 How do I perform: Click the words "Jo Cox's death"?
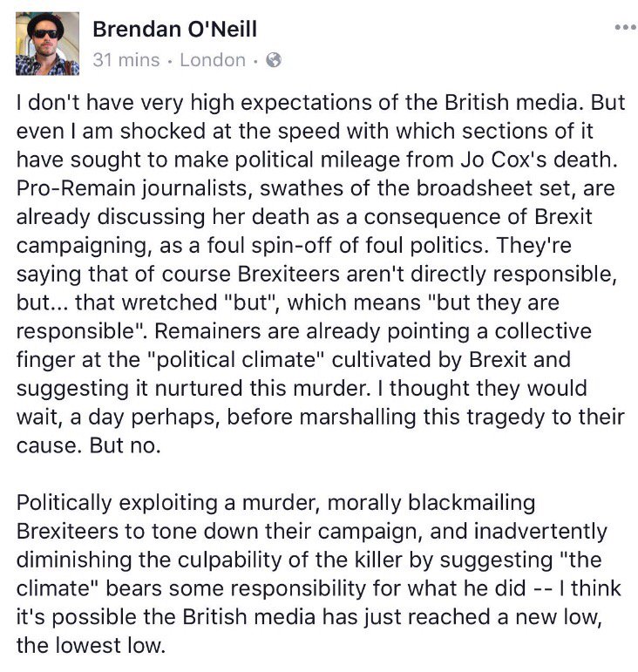point(539,160)
